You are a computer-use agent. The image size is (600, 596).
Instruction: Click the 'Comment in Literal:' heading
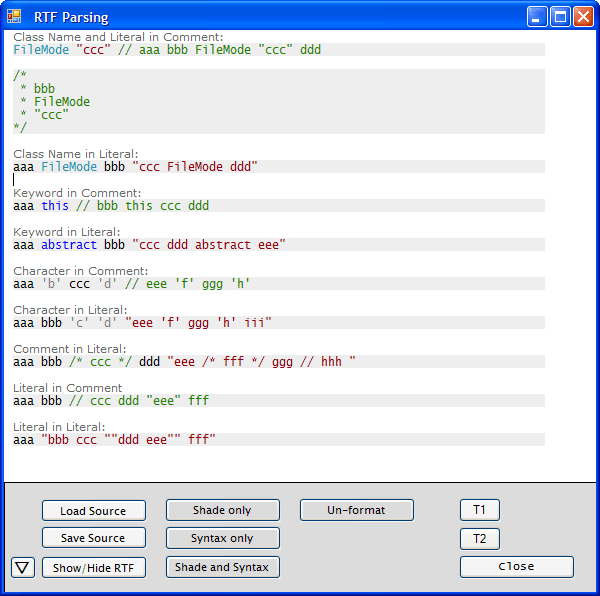[x=70, y=349]
